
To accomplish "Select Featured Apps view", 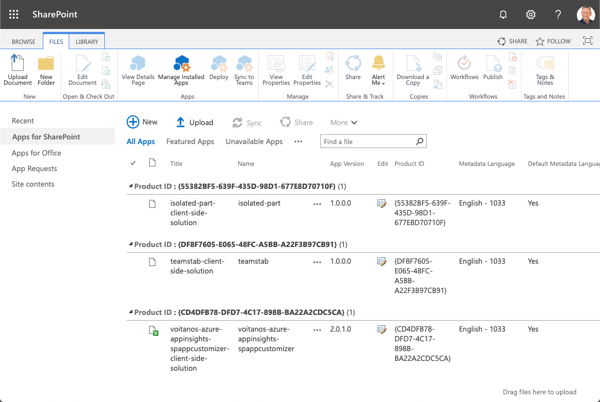I will point(190,142).
